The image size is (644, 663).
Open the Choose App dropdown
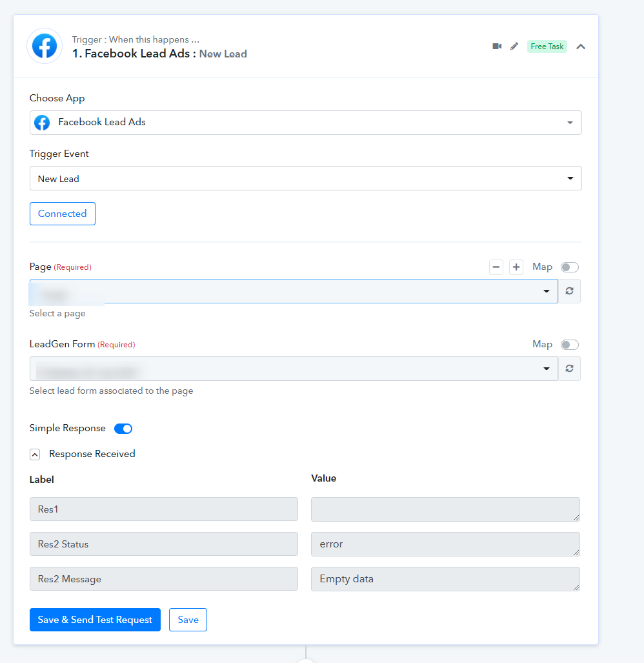[305, 123]
